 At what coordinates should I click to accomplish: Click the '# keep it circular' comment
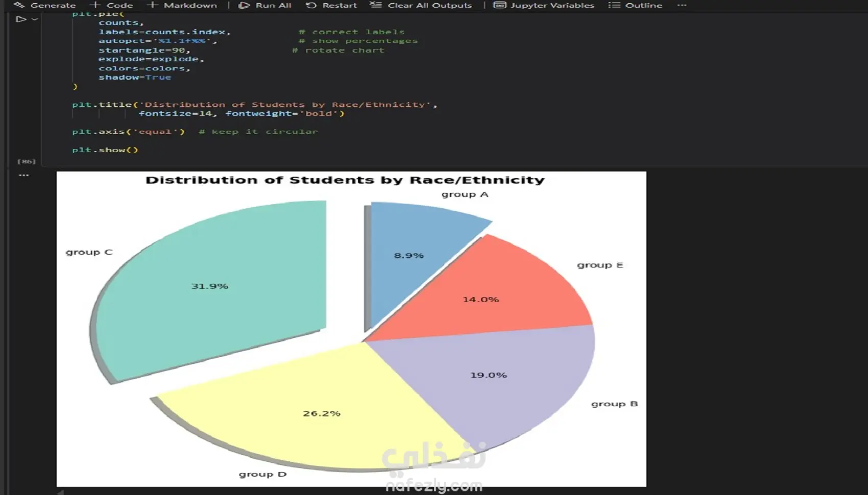(258, 132)
